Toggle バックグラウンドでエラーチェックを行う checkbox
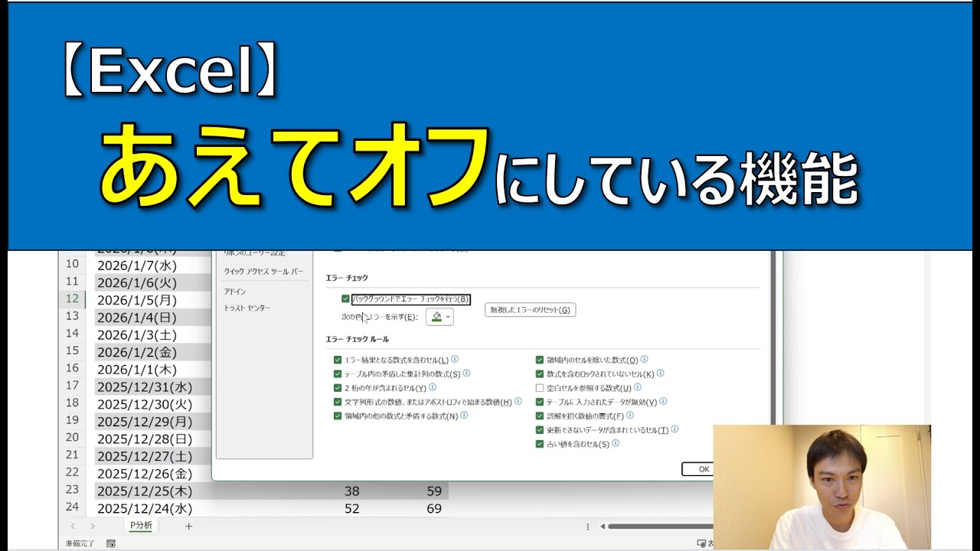The width and height of the screenshot is (980, 551). [x=345, y=299]
